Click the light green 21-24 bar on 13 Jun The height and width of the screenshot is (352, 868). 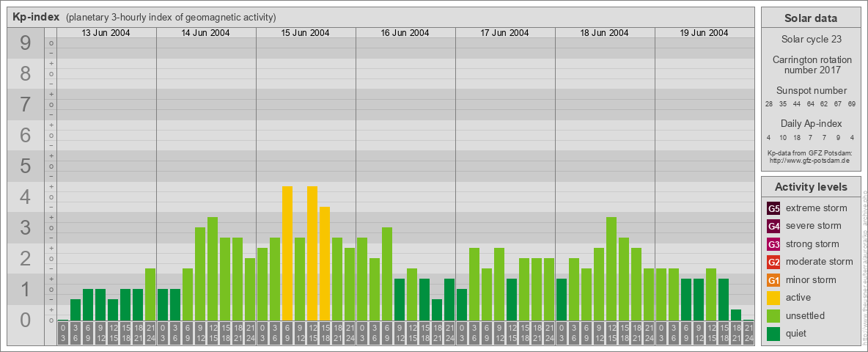coord(150,295)
